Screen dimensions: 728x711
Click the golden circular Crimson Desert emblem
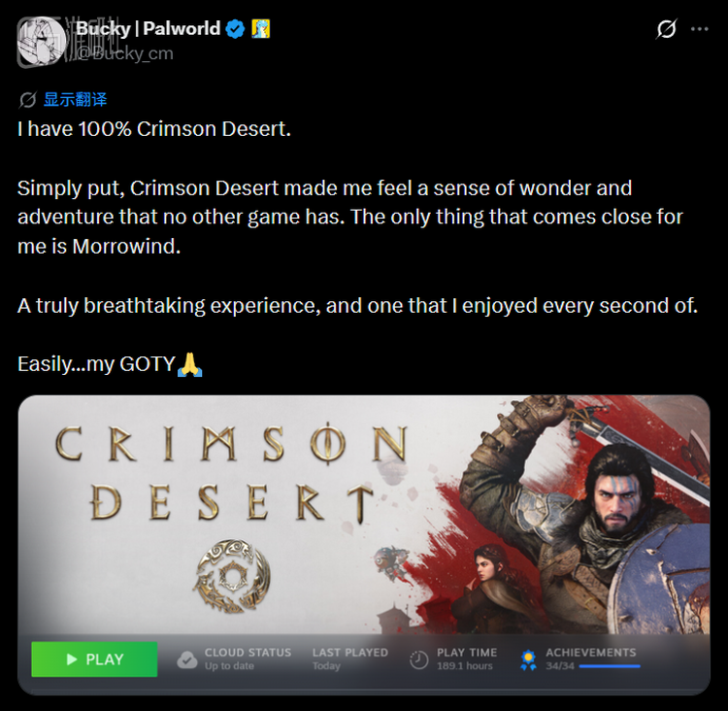click(x=231, y=575)
